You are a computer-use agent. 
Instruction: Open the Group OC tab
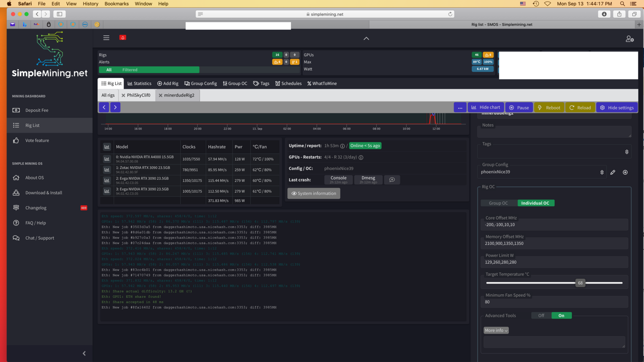235,84
